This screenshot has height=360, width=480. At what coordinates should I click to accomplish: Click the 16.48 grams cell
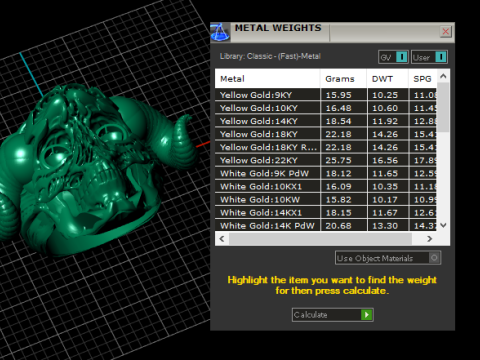pos(344,108)
